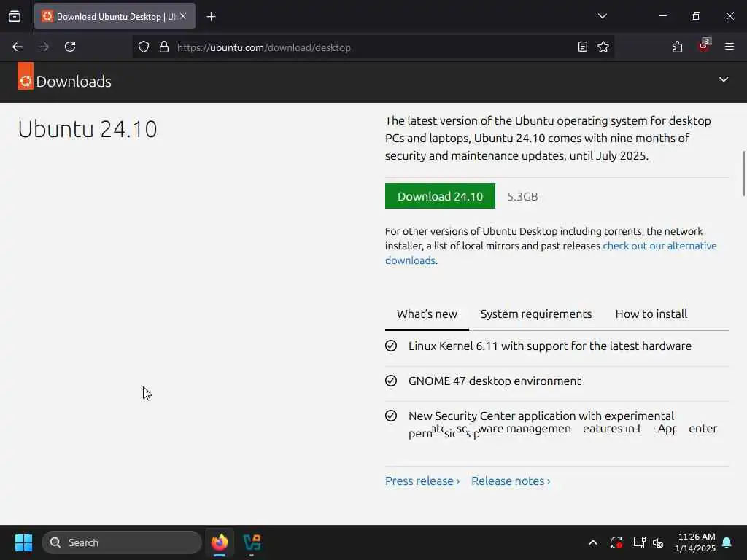This screenshot has height=560, width=747.
Task: Switch to System requirements tab
Action: pos(536,314)
